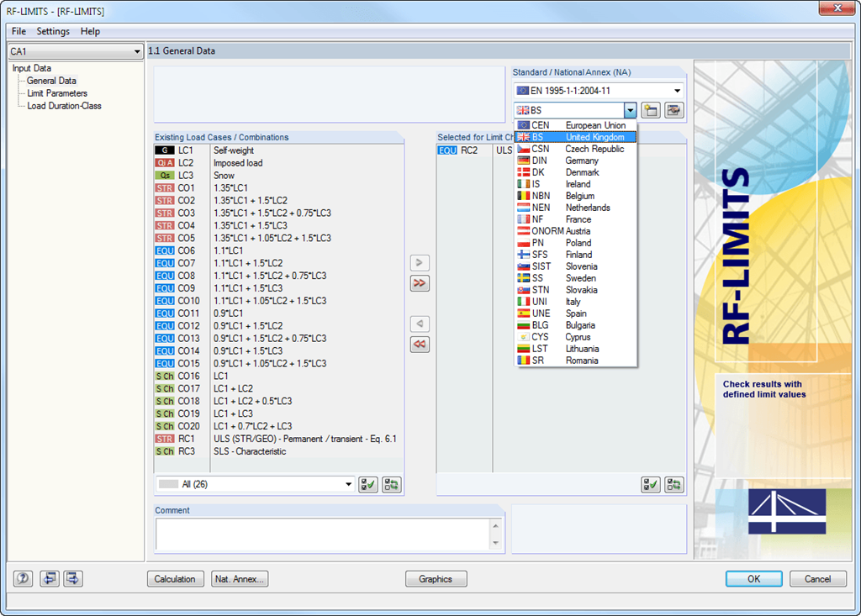Click invert selection icon under existing load cases
861x616 pixels.
point(392,484)
